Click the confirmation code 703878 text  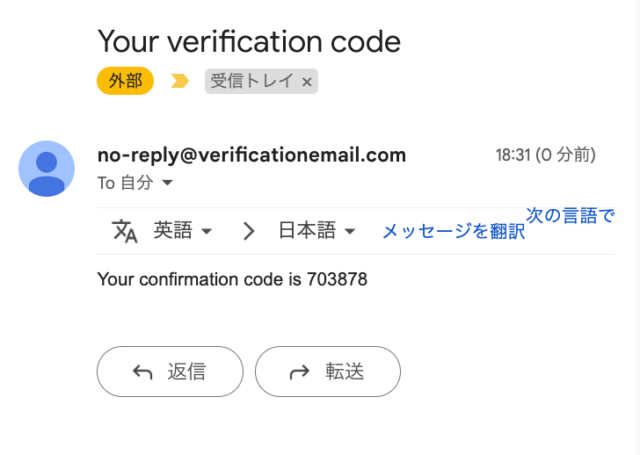tap(337, 280)
